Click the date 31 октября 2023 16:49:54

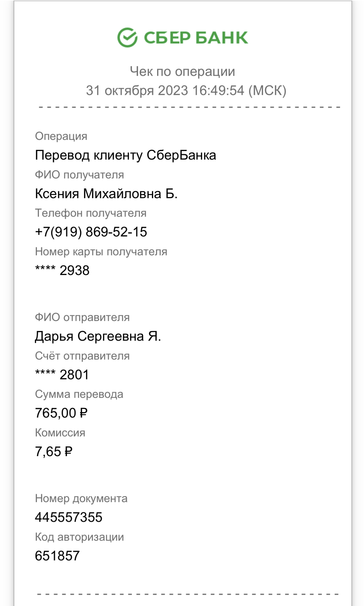pyautogui.click(x=165, y=91)
